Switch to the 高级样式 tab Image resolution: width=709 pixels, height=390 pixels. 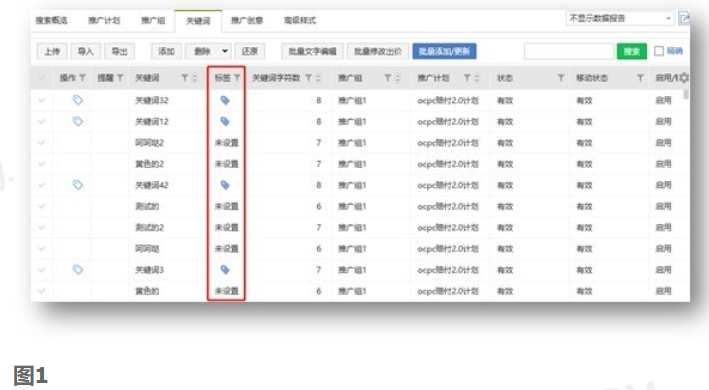(x=299, y=20)
